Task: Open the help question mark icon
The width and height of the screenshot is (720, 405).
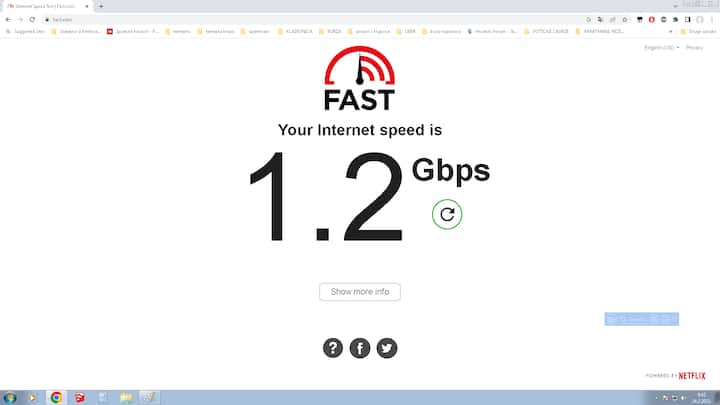Action: 332,348
